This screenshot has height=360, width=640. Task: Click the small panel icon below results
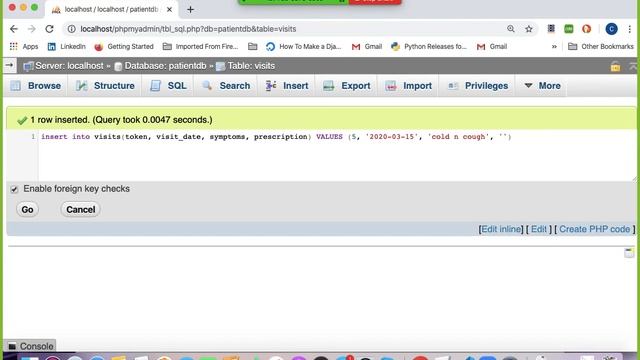coord(629,253)
